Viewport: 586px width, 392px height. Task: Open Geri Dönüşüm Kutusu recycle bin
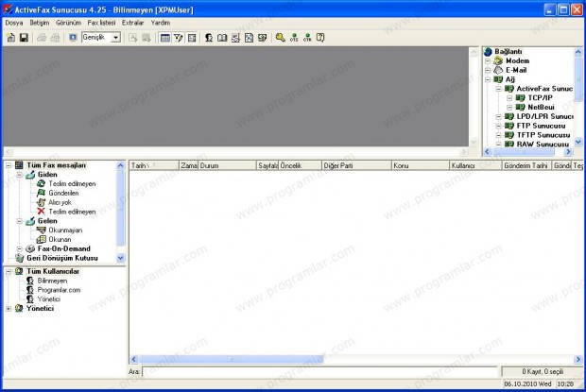point(62,258)
